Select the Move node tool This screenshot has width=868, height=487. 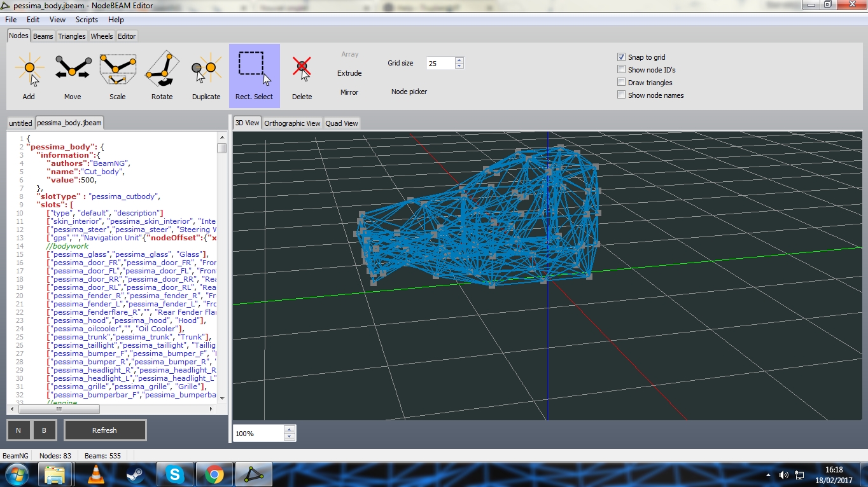point(73,76)
